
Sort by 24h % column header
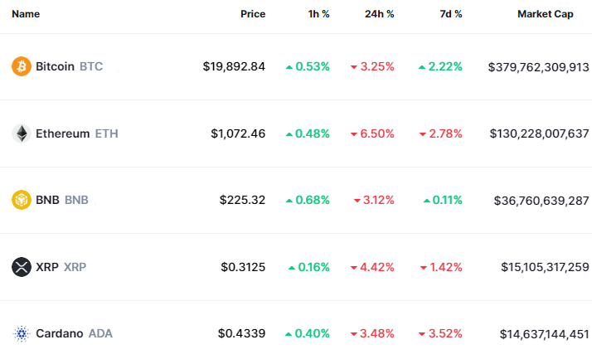(379, 14)
